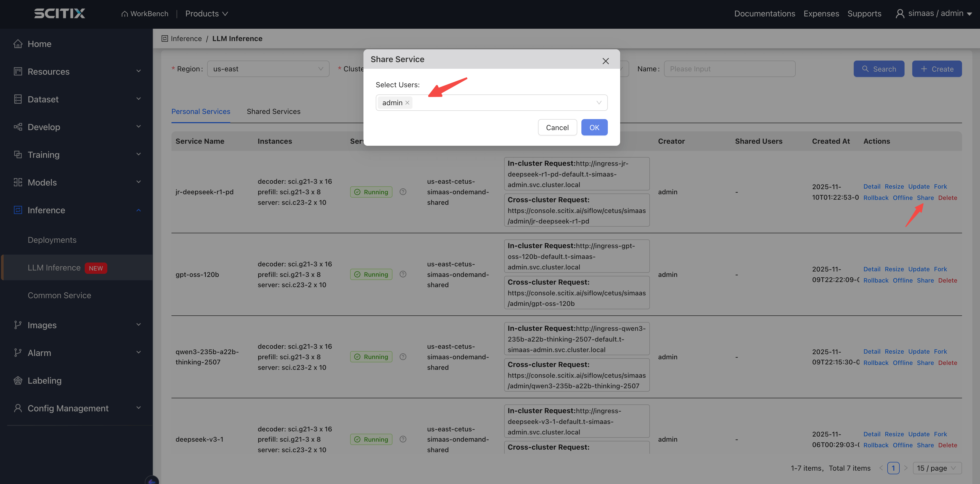
Task: Click Cancel in Share Service dialog
Action: pos(557,128)
